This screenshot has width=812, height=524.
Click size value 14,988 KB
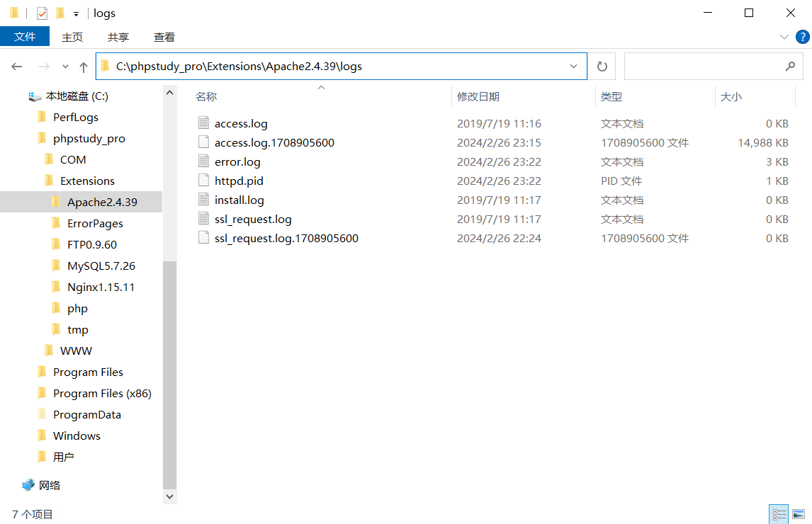coord(763,142)
